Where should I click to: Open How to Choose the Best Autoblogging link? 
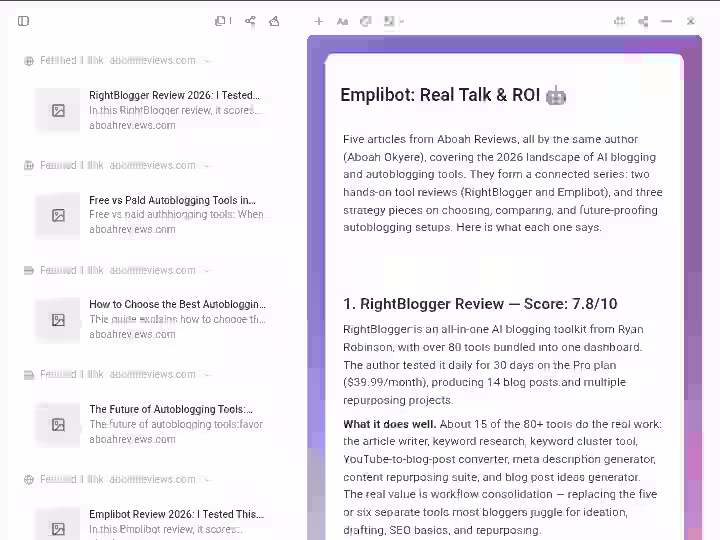click(x=177, y=304)
